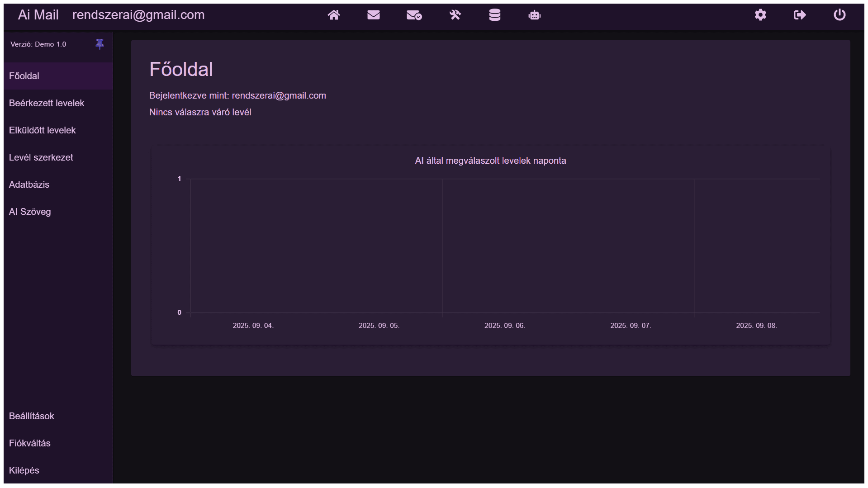Viewport: 868px width, 488px height.
Task: Toggle the sidebar pin icon
Action: coord(100,44)
